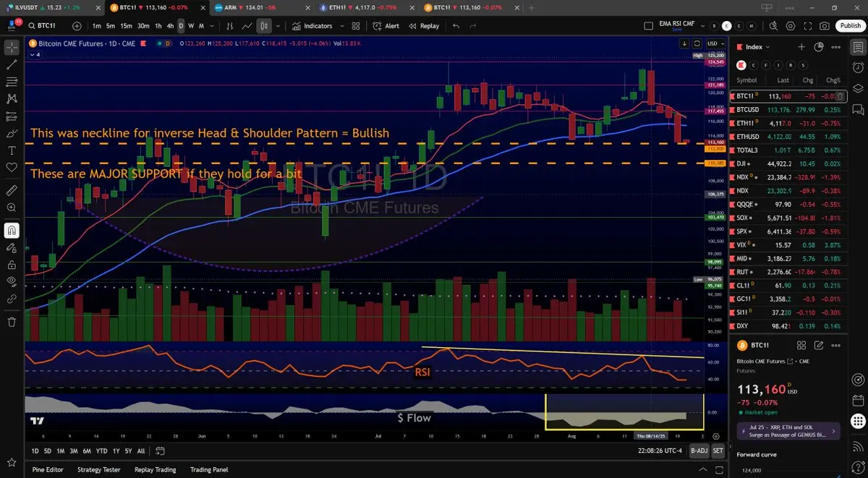Open the Trading Panel tab

click(x=209, y=469)
